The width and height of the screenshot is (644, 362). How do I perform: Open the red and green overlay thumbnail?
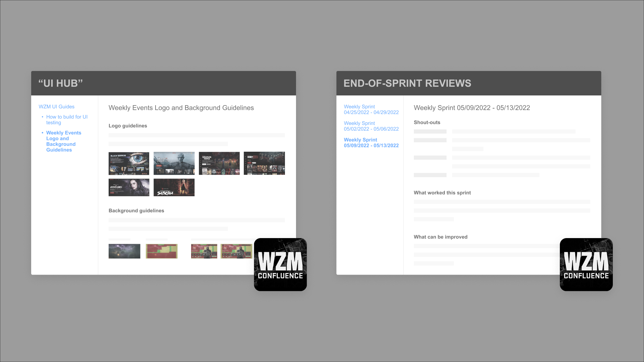click(162, 251)
